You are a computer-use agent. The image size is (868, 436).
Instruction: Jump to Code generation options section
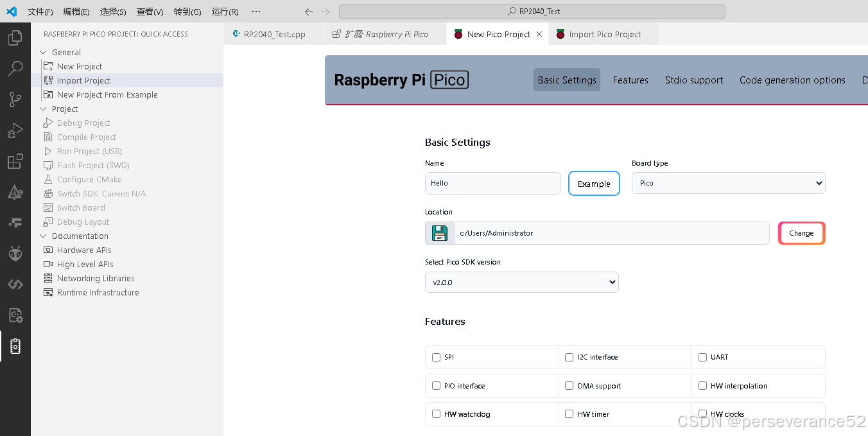click(792, 80)
